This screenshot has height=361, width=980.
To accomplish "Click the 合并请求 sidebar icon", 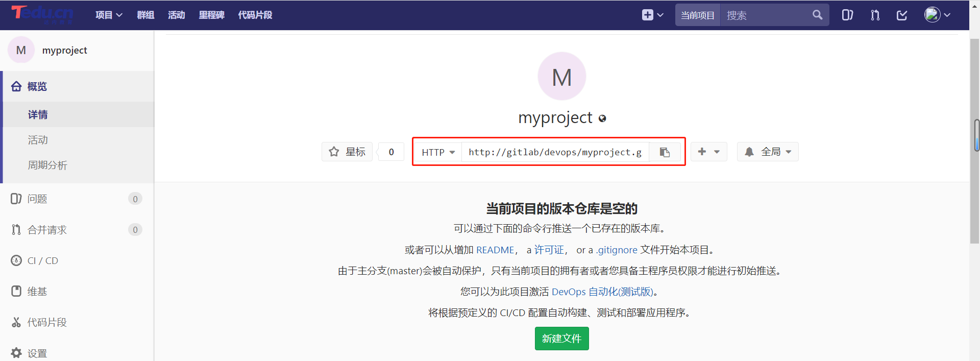I will coord(16,230).
